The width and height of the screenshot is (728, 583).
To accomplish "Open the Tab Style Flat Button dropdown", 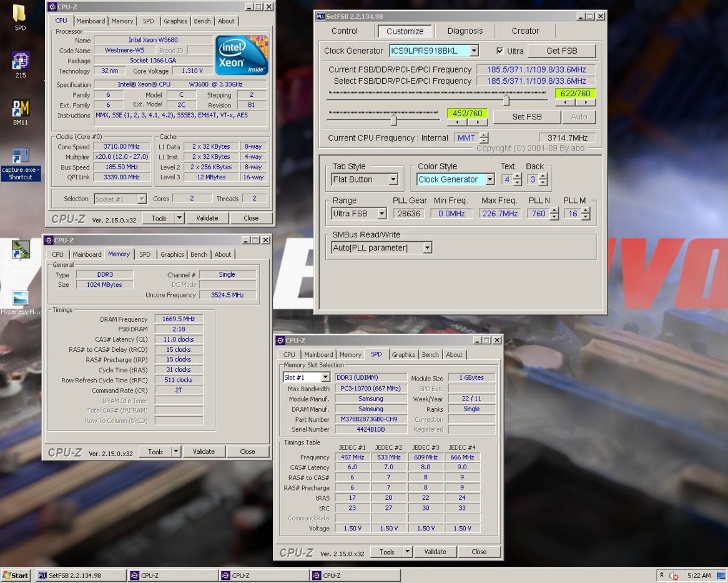I will [393, 179].
